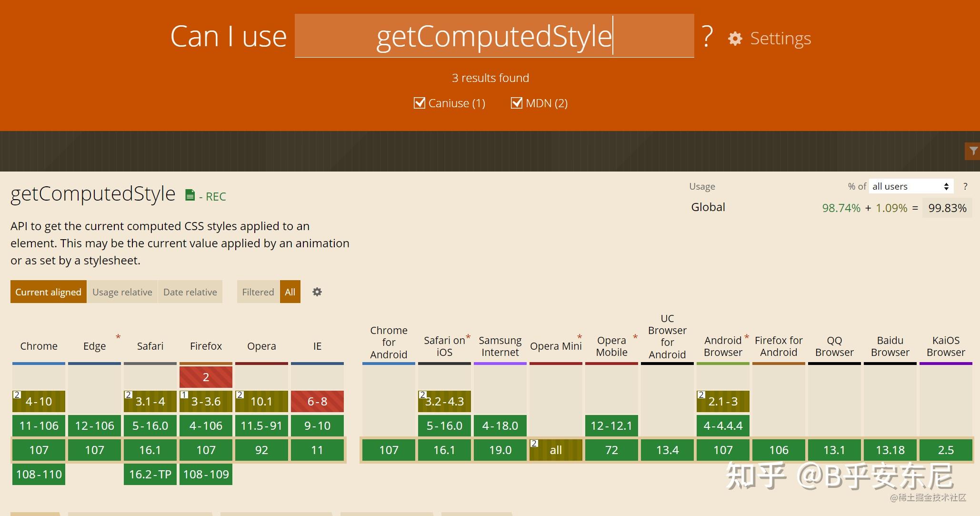Open the spec document icon next to getComputedStyle heading

(x=190, y=194)
